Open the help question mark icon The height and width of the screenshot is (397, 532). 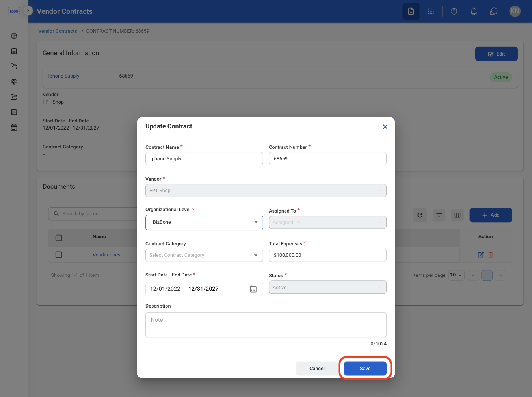pos(454,11)
